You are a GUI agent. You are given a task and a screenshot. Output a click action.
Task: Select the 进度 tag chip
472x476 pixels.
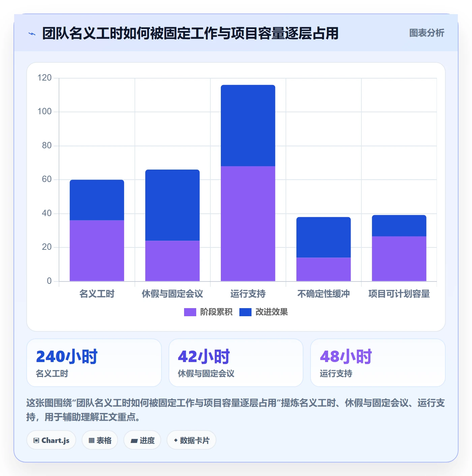pyautogui.click(x=142, y=440)
